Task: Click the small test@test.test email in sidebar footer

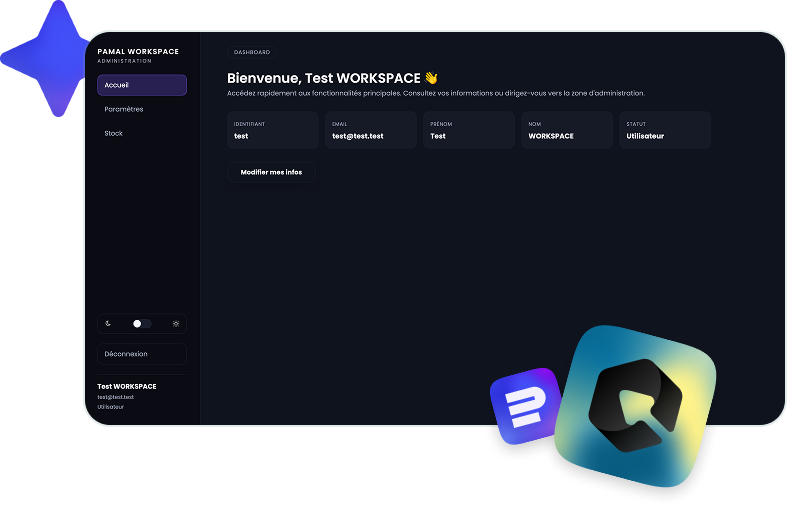Action: (x=115, y=397)
